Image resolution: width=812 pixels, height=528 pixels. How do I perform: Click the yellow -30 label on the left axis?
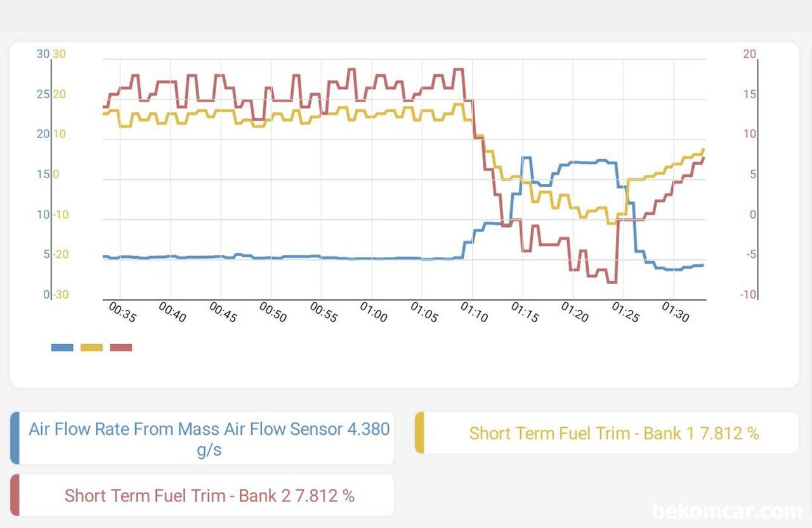click(60, 295)
